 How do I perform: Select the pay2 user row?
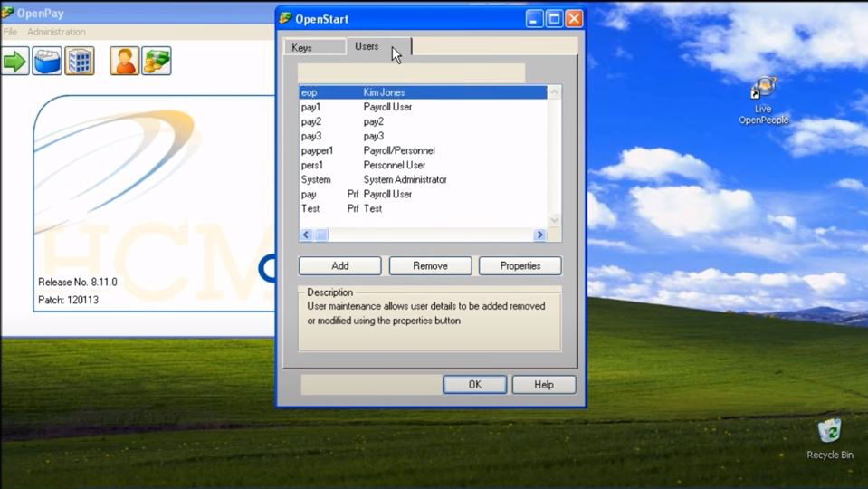coord(423,121)
